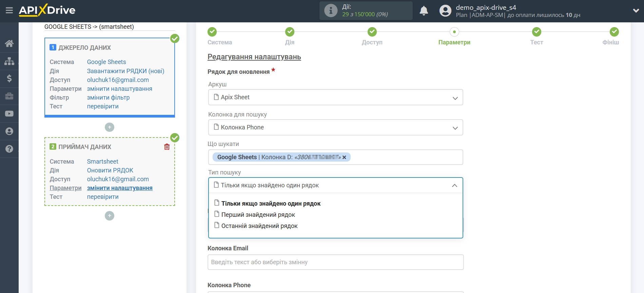Click the Редагування налаштувань heading
The width and height of the screenshot is (644, 293).
point(254,57)
